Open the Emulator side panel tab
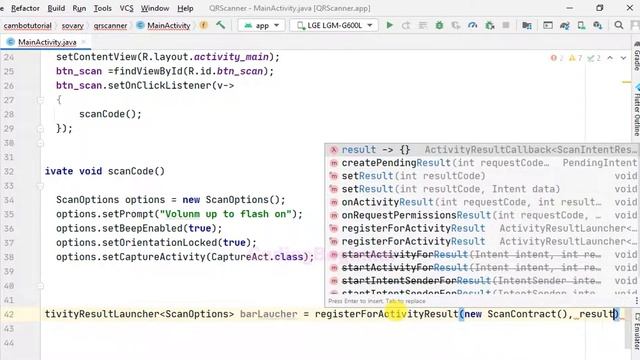 [636, 331]
